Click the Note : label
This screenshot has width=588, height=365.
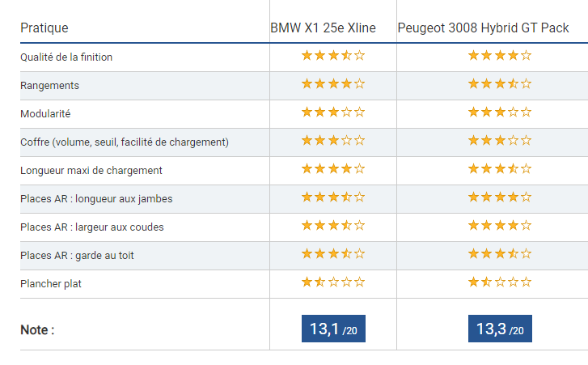(x=37, y=330)
